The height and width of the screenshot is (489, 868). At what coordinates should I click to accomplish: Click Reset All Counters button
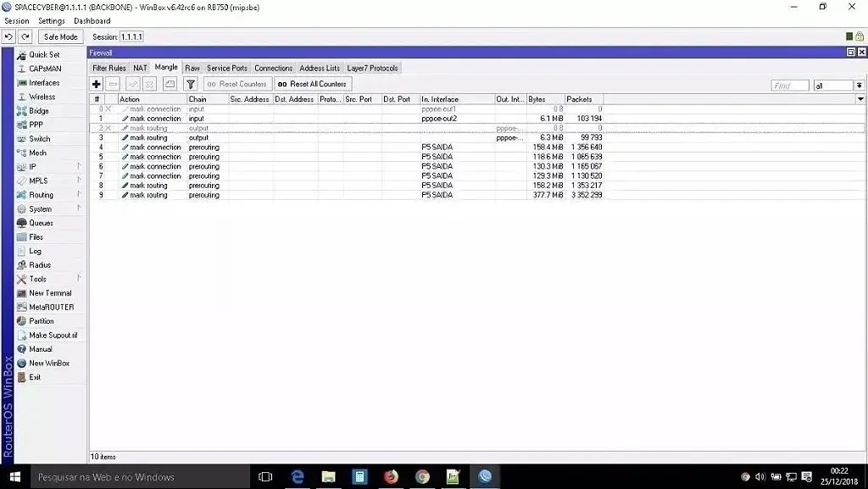coord(313,84)
